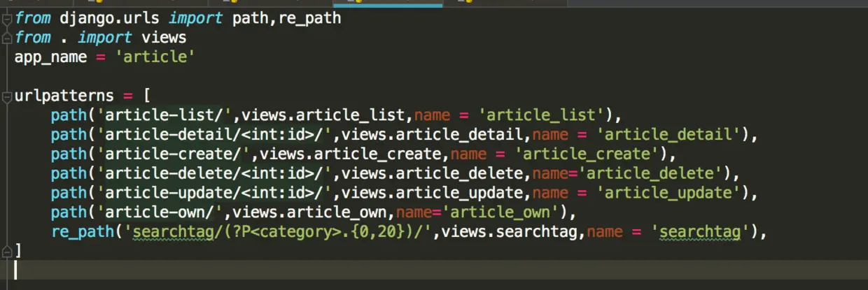Click the 'article-delete/<int:id>/' route string
The height and width of the screenshot is (290, 868).
click(214, 173)
